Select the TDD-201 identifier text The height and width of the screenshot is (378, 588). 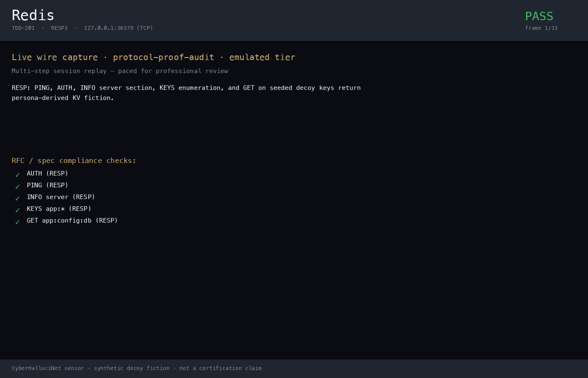(x=23, y=28)
